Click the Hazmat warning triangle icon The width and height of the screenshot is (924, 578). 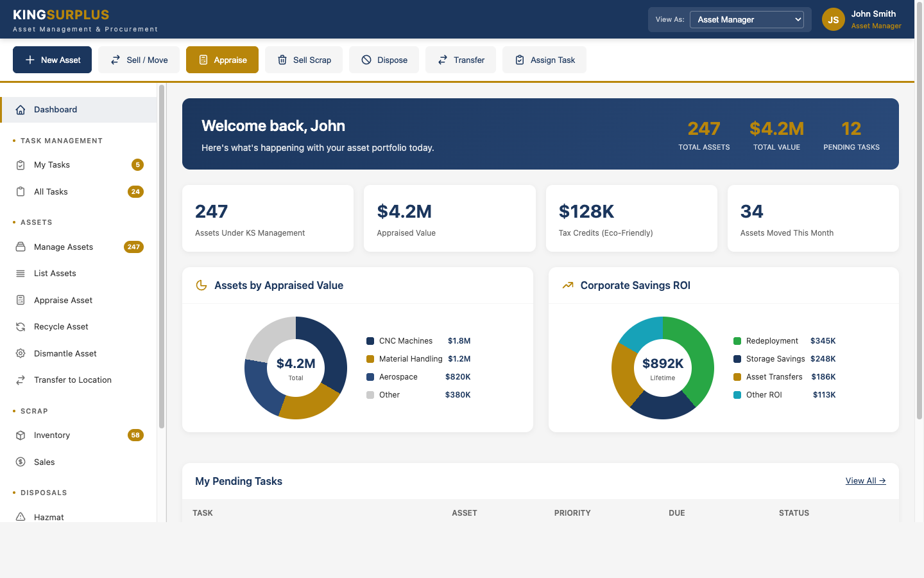[x=21, y=517]
